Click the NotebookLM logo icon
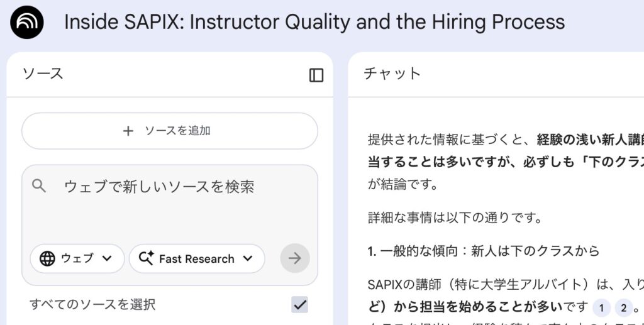 tap(27, 23)
